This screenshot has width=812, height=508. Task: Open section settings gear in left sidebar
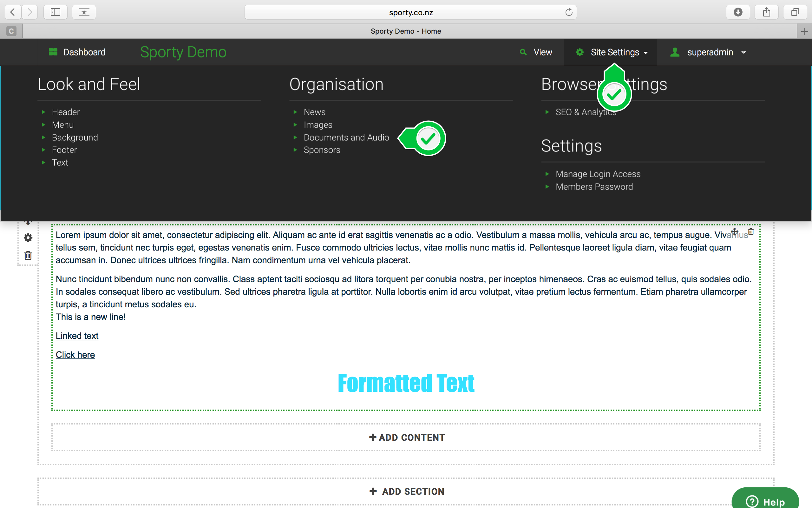(x=28, y=238)
